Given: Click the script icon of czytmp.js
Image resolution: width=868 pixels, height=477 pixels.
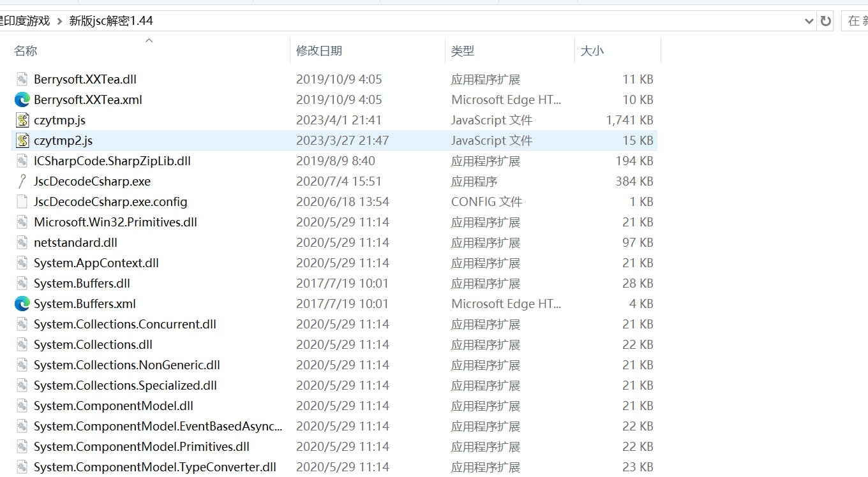Looking at the screenshot, I should (22, 120).
